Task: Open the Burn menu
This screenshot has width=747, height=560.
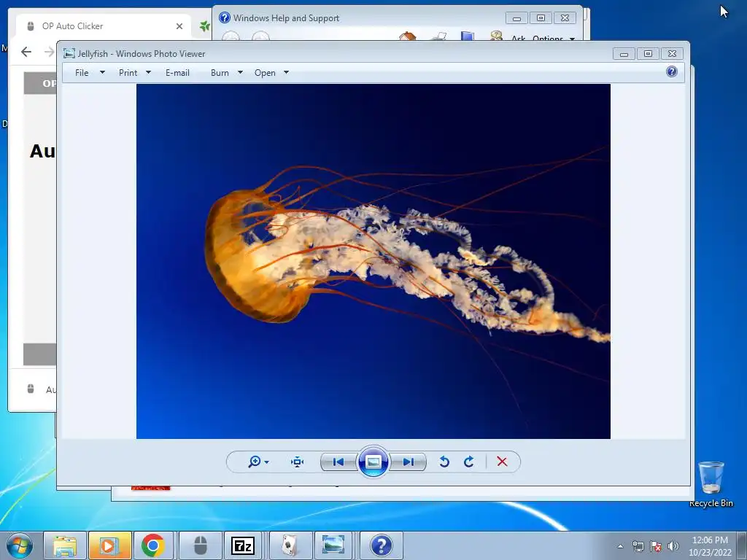Action: [x=220, y=73]
